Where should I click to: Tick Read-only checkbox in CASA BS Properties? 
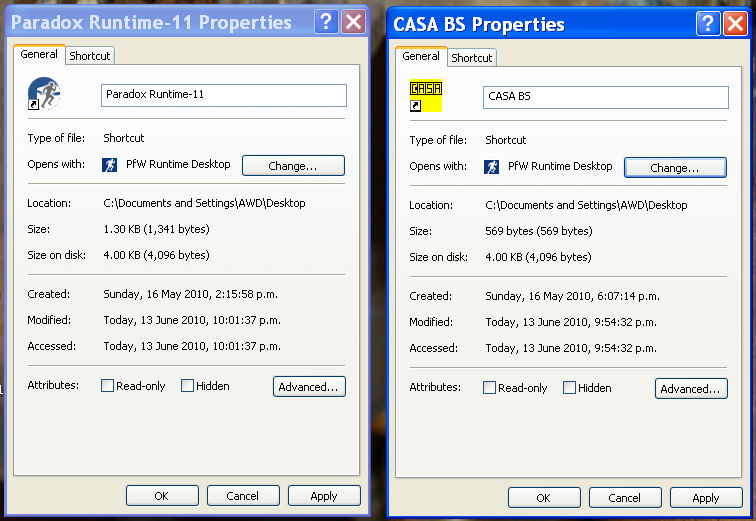[x=489, y=387]
